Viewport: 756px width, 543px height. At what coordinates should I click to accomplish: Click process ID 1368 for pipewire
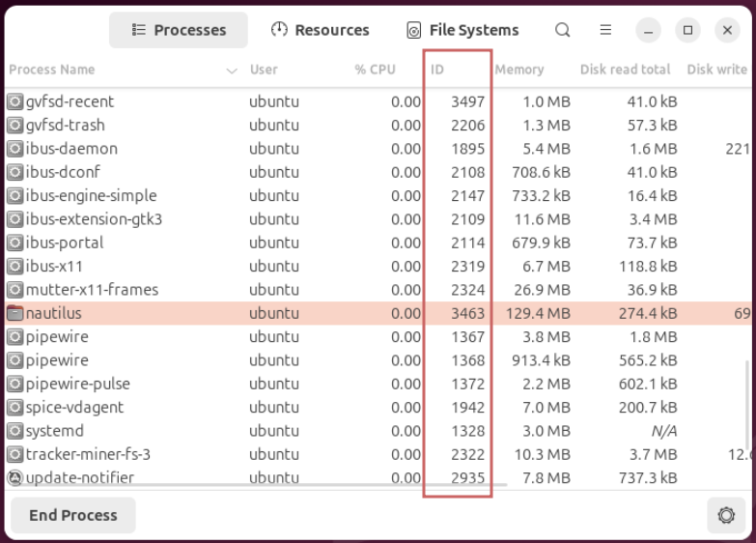(467, 360)
